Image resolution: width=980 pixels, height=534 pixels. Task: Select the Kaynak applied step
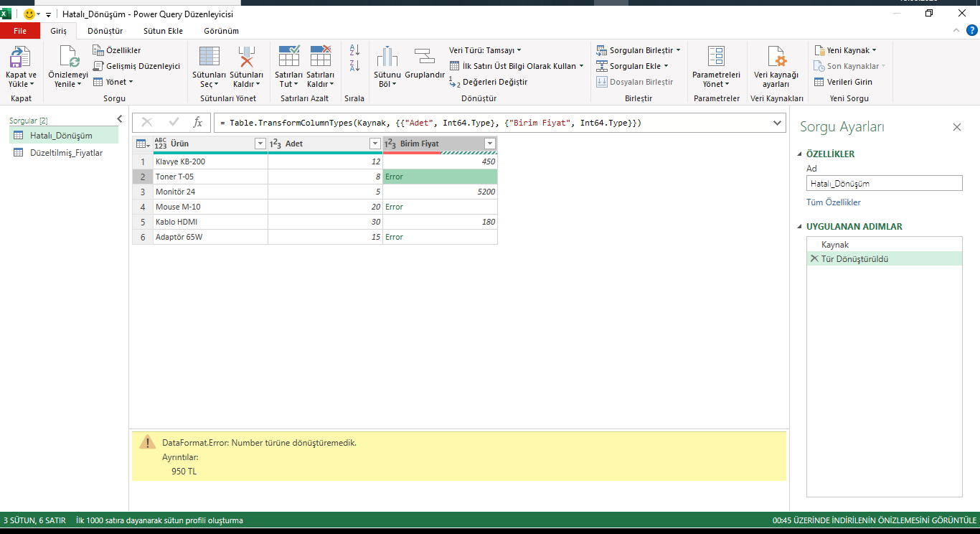tap(884, 245)
